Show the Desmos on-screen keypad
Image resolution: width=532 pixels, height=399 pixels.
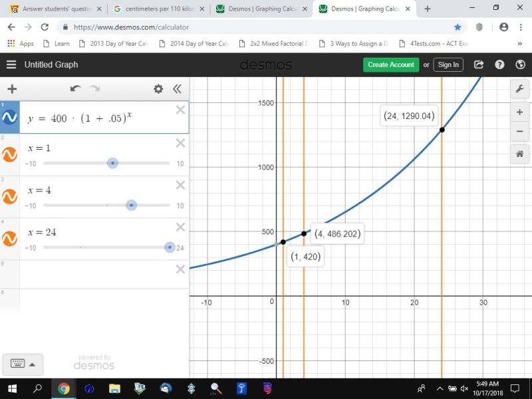(x=23, y=364)
